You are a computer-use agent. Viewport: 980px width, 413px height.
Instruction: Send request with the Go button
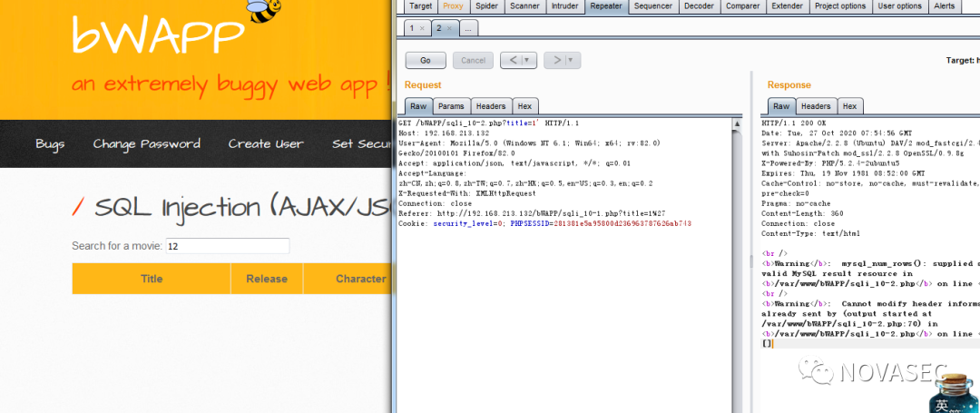point(426,61)
